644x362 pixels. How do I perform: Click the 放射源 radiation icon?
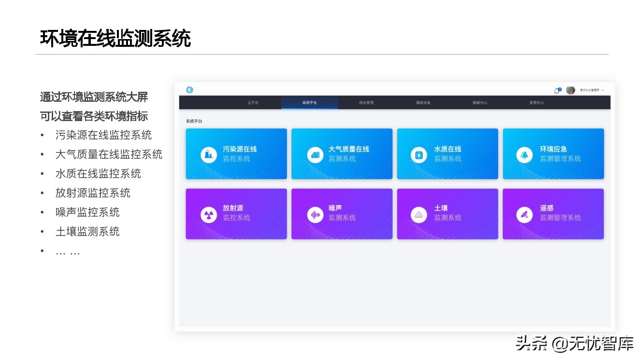[209, 215]
